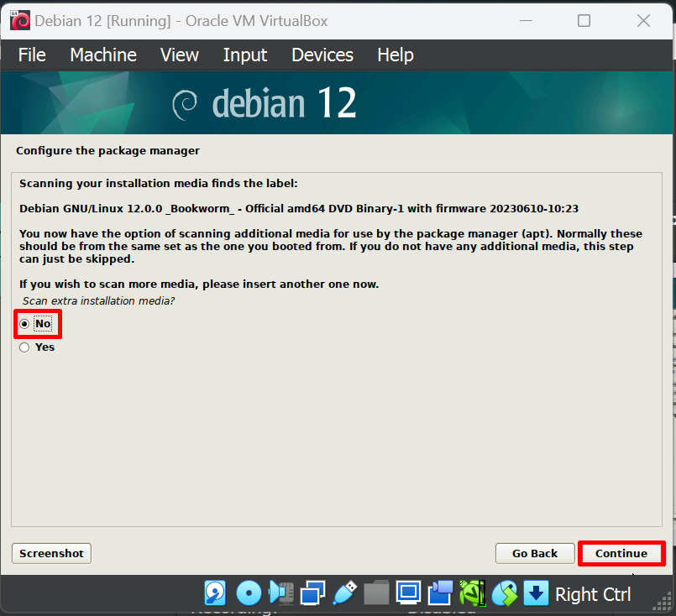This screenshot has height=616, width=676.
Task: Click the Debian GNU/Linux 12.0.0 media label line
Action: [299, 209]
